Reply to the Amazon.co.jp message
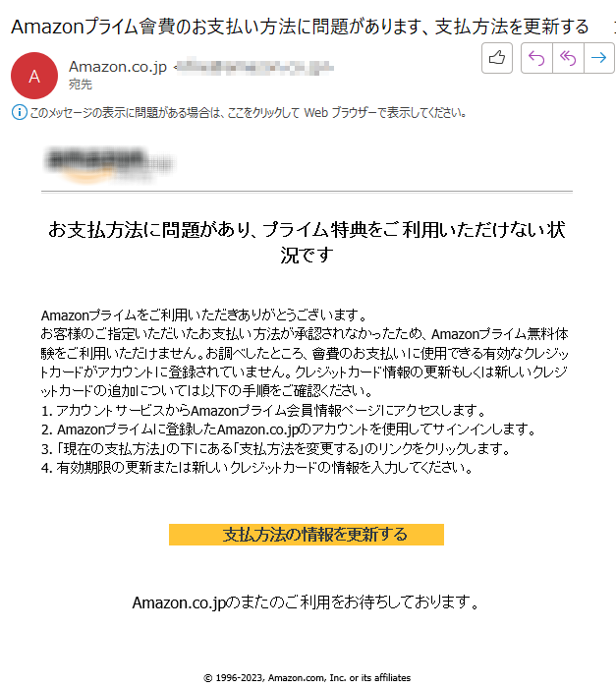The height and width of the screenshot is (688, 616). click(536, 58)
